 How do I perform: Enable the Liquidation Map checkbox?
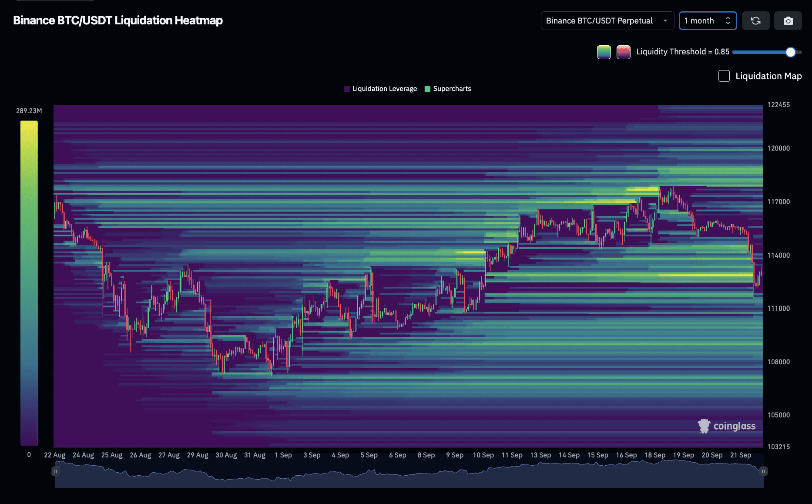pos(724,76)
